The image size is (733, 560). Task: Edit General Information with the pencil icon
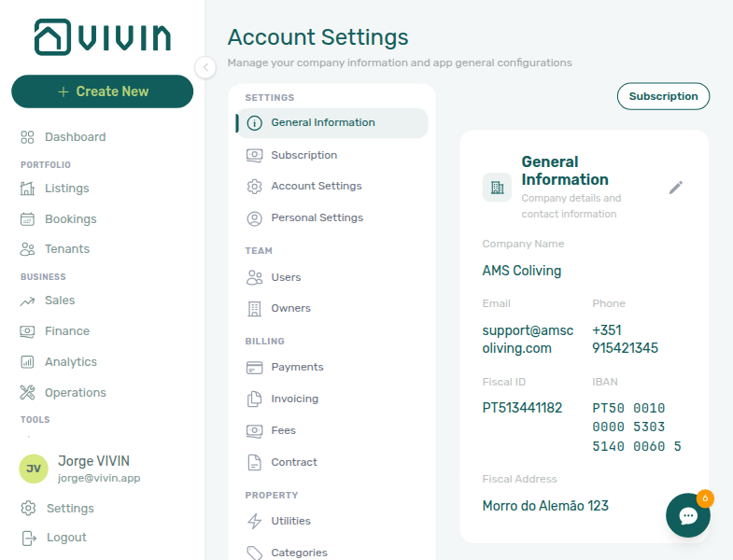[x=675, y=188]
